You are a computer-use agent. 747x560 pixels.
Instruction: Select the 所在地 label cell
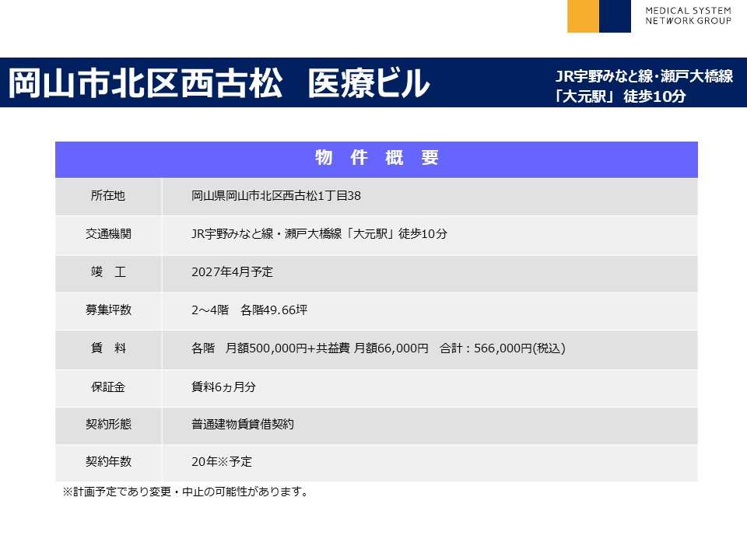point(108,196)
